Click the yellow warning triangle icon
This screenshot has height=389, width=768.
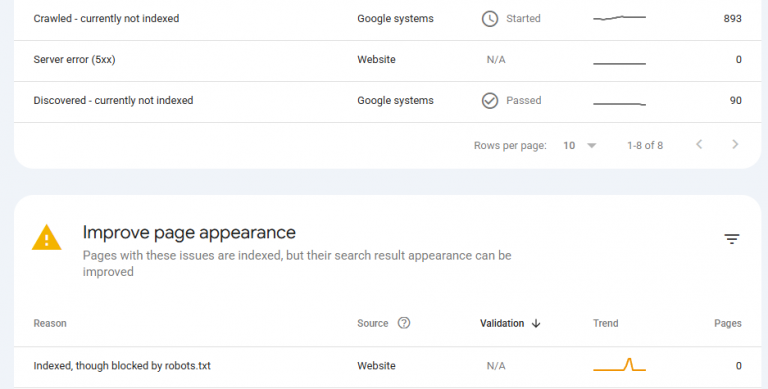tap(47, 238)
